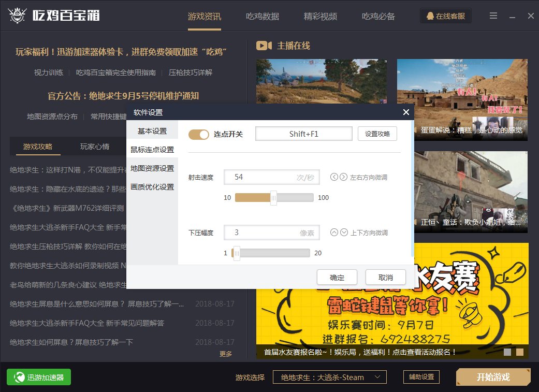Open the 游戏选择 game dropdown
The height and width of the screenshot is (392, 539).
[330, 377]
